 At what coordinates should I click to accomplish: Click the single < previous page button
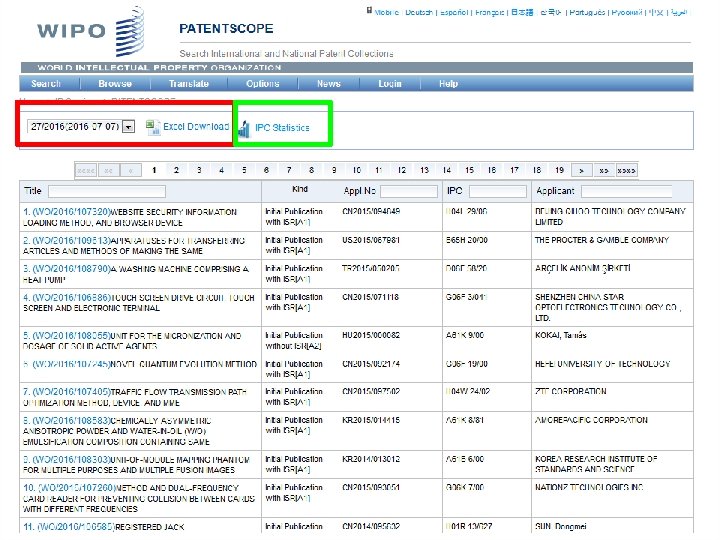click(x=131, y=170)
